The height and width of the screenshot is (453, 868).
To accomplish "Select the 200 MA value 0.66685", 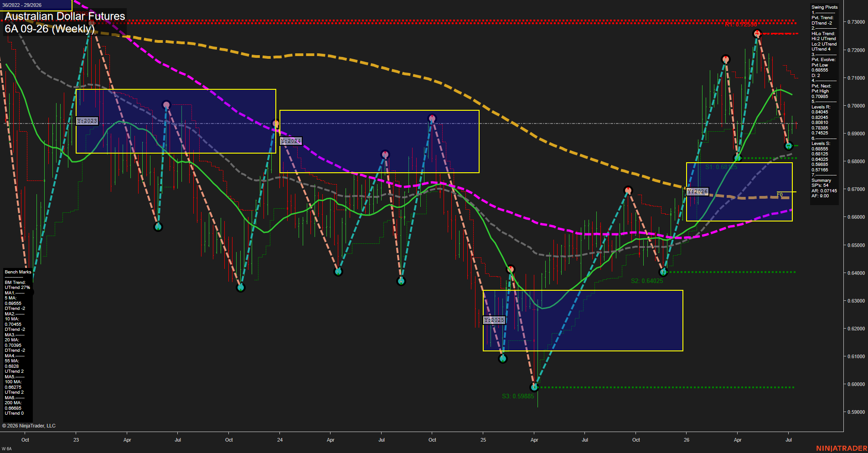I will [13, 408].
